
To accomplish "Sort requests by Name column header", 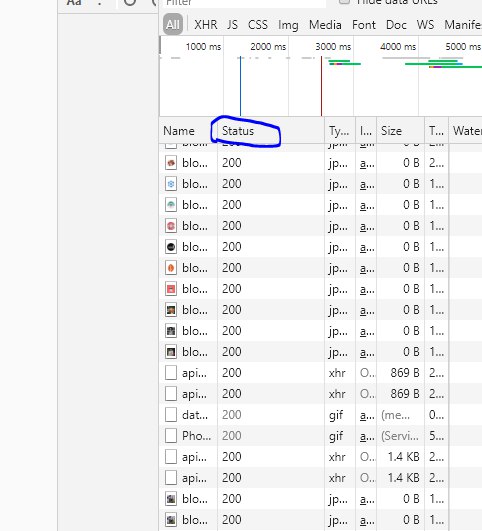I will [179, 131].
